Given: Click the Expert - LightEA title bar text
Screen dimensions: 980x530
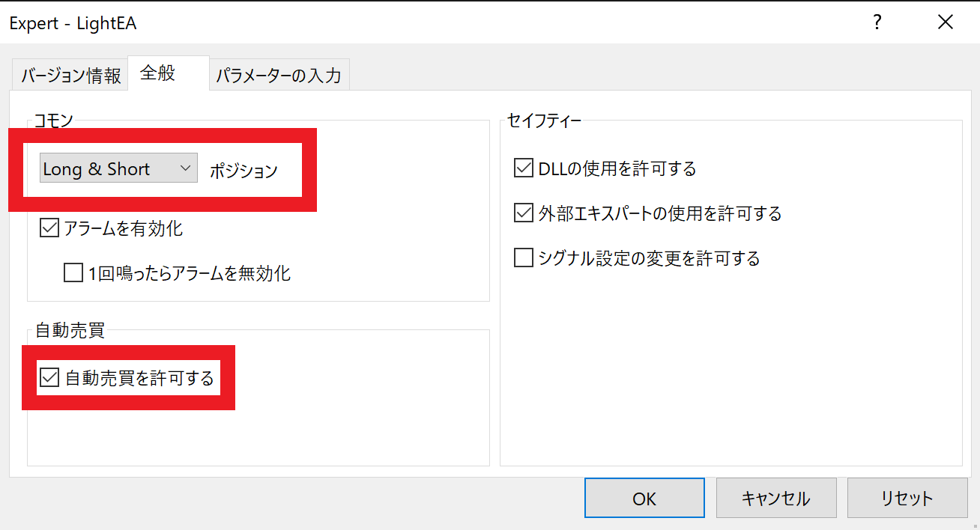Looking at the screenshot, I should tap(73, 23).
